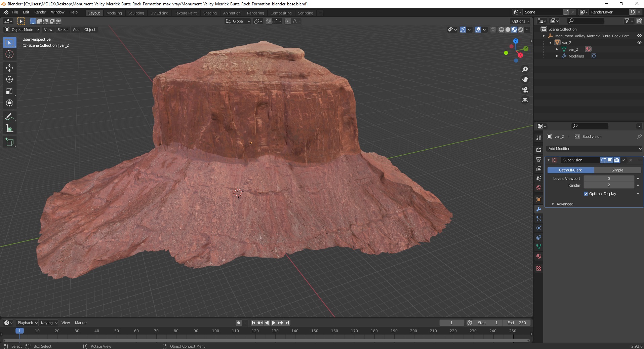Select wireframe viewport shading
The width and height of the screenshot is (644, 349).
point(501,30)
